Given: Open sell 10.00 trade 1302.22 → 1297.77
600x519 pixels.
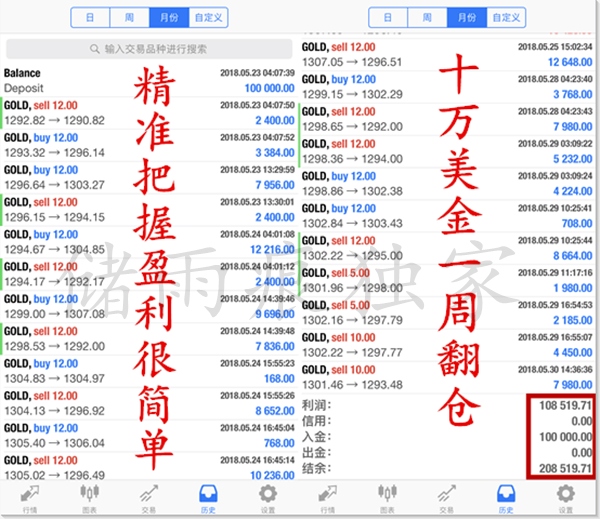Looking at the screenshot, I should (447, 345).
